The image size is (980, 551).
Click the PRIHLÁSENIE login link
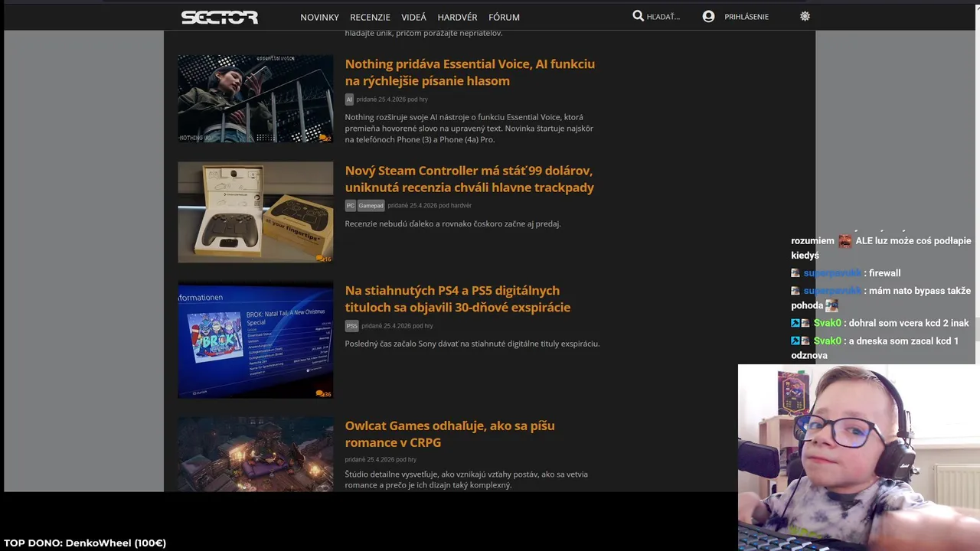(746, 17)
